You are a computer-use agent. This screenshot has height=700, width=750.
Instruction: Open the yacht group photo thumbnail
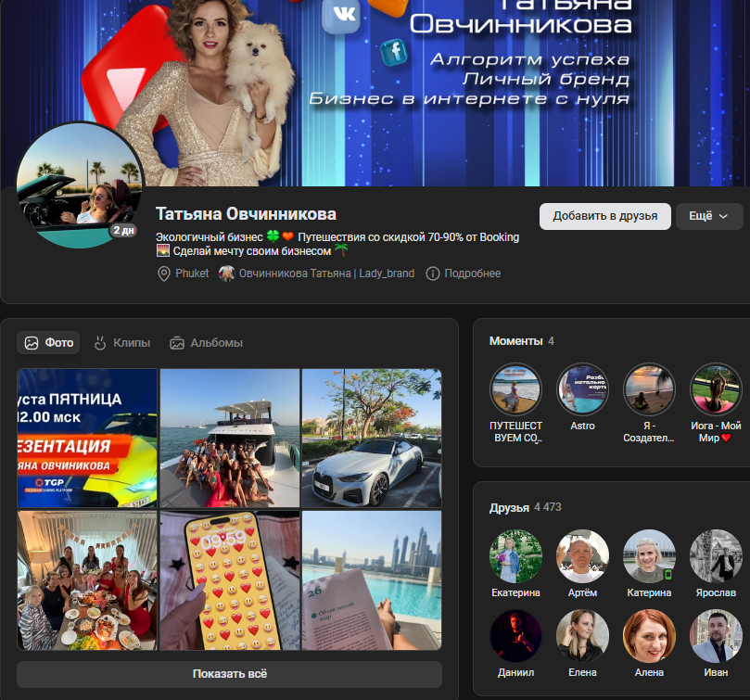pyautogui.click(x=230, y=437)
